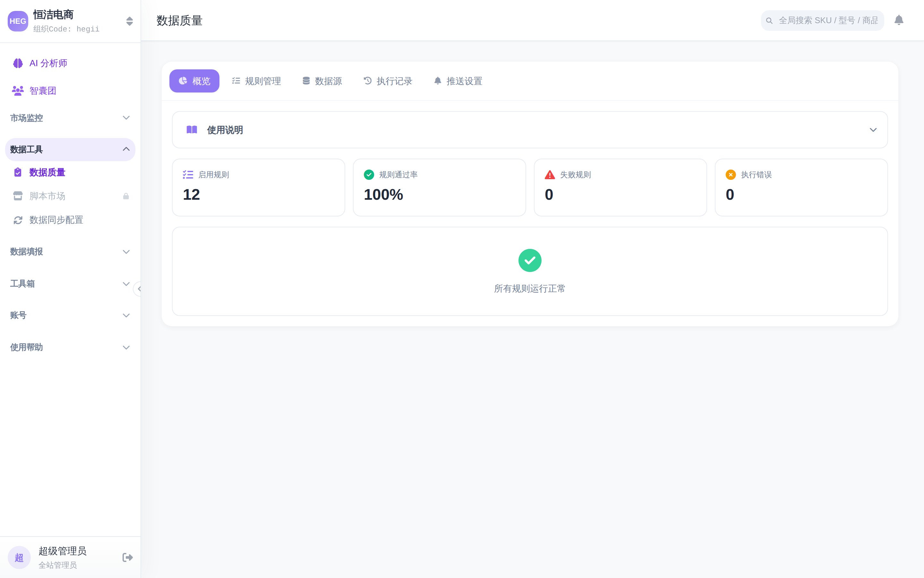Image resolution: width=924 pixels, height=578 pixels.
Task: Click the global search magnifier icon
Action: 769,21
